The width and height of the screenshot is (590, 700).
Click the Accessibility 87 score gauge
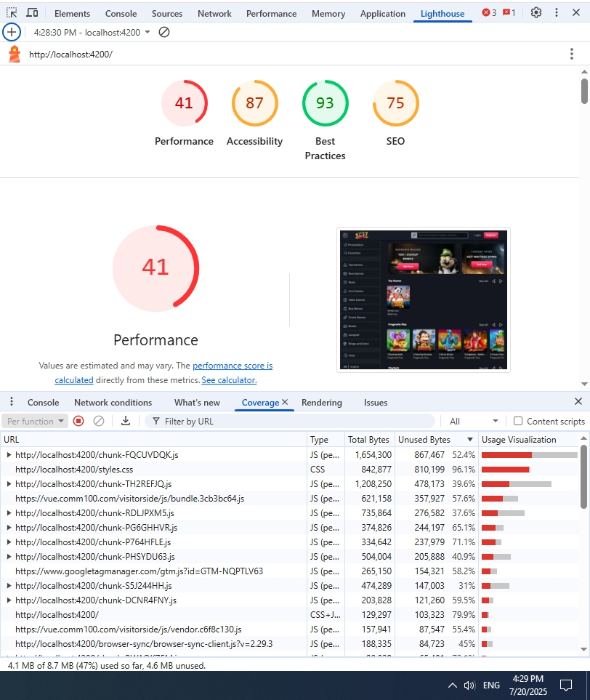pos(255,103)
